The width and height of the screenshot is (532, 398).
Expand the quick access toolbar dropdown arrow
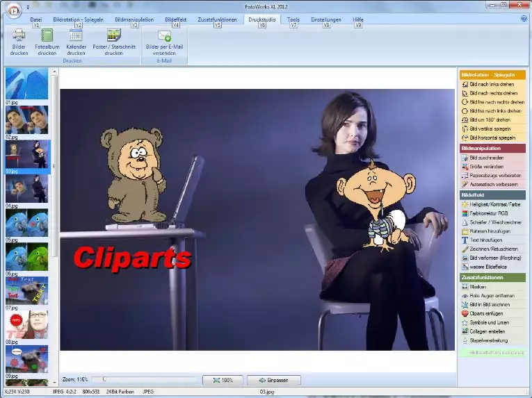[28, 7]
